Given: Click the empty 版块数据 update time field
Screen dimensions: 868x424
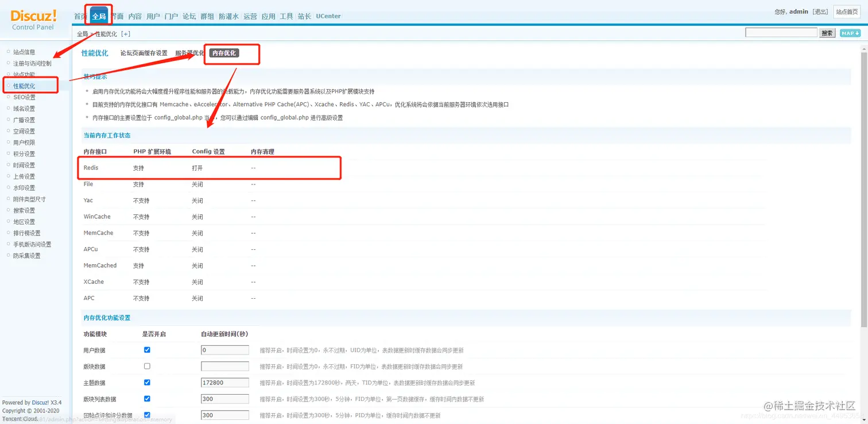Looking at the screenshot, I should 225,366.
